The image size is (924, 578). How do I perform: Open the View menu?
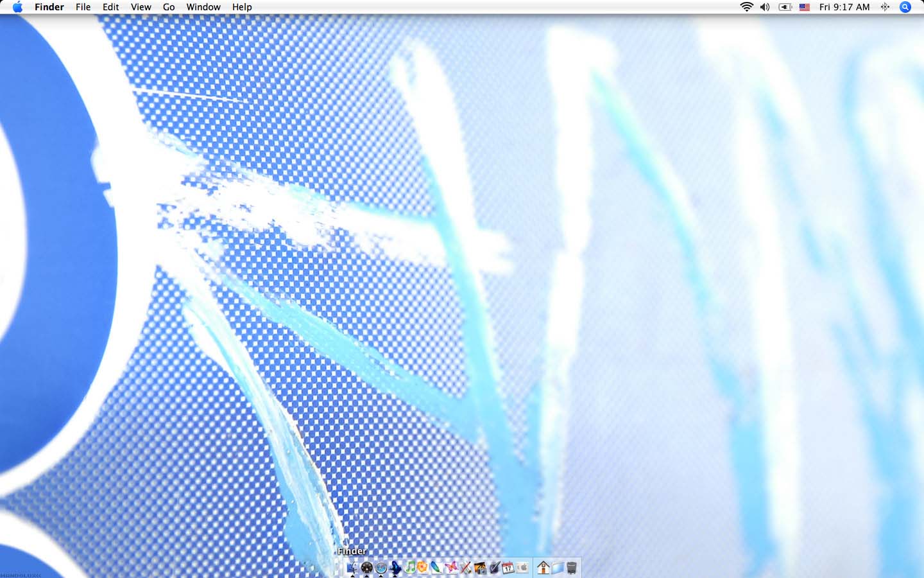pyautogui.click(x=141, y=7)
